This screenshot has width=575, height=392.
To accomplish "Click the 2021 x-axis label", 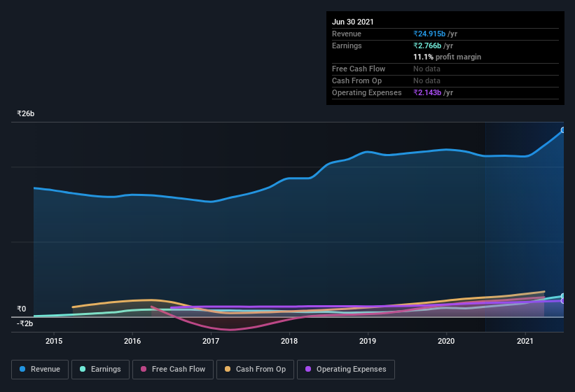I will click(525, 341).
